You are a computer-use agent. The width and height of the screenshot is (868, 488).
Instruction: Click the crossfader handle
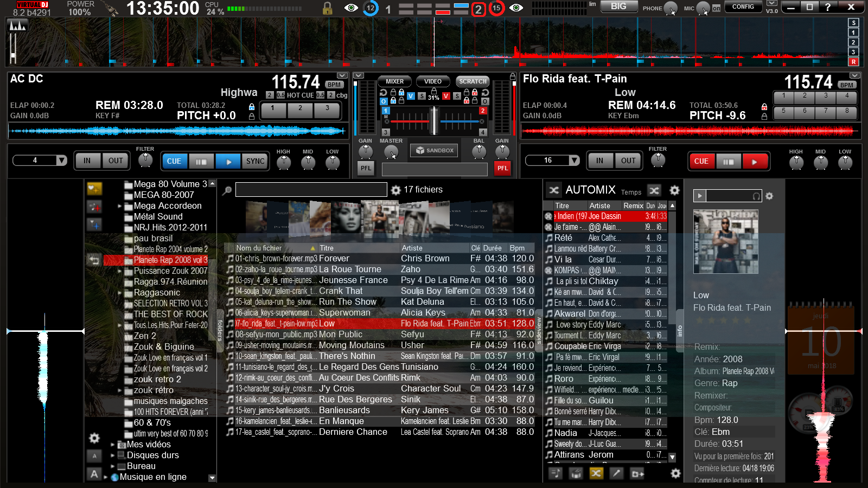click(434, 120)
